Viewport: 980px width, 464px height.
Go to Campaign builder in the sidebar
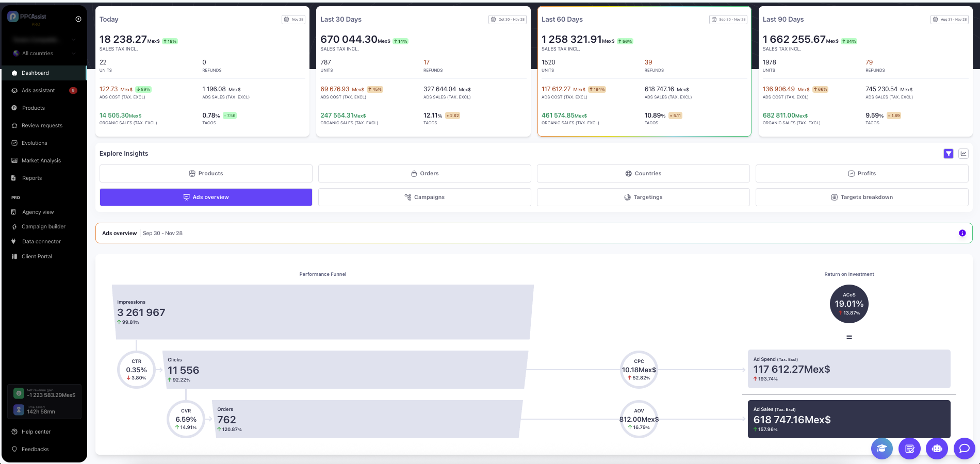point(43,227)
